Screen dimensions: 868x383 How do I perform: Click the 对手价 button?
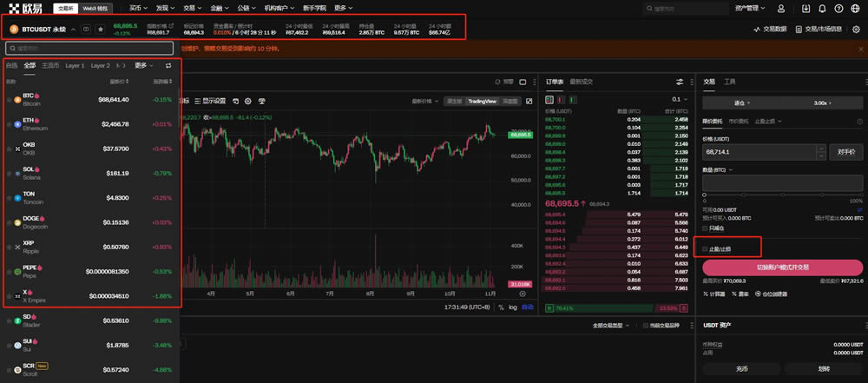pos(845,152)
